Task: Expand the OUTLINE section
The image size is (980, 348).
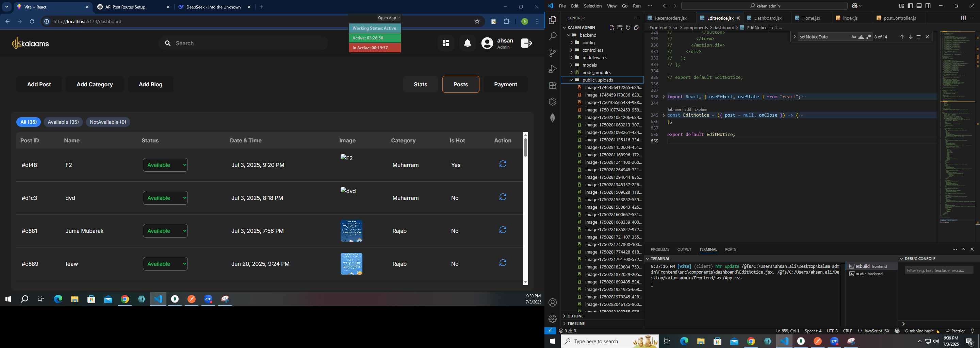Action: (602, 316)
